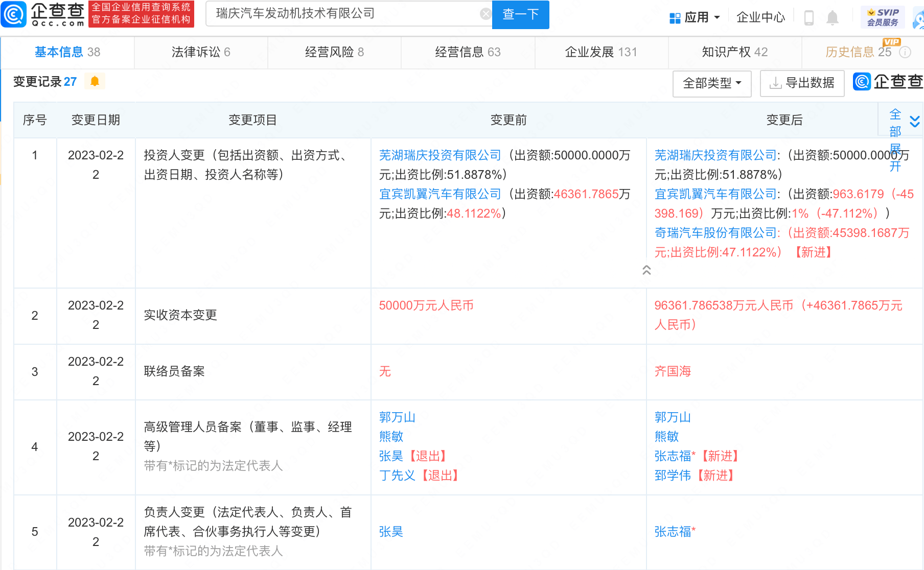The height and width of the screenshot is (570, 924).
Task: Open 宜宾凯翼汽车有限公司 link in 变更前 column
Action: pos(440,194)
